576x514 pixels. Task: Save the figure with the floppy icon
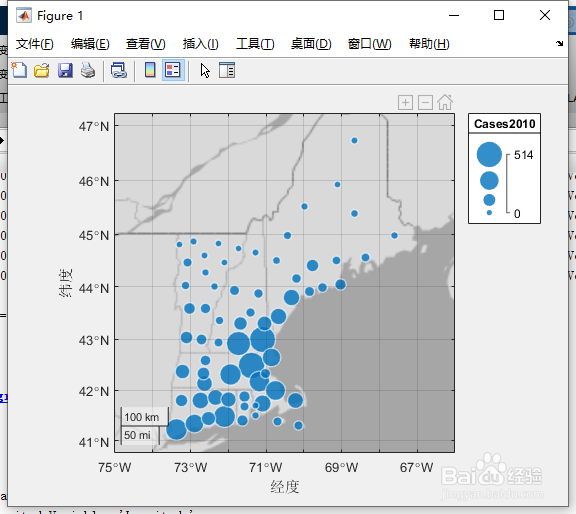pyautogui.click(x=65, y=70)
